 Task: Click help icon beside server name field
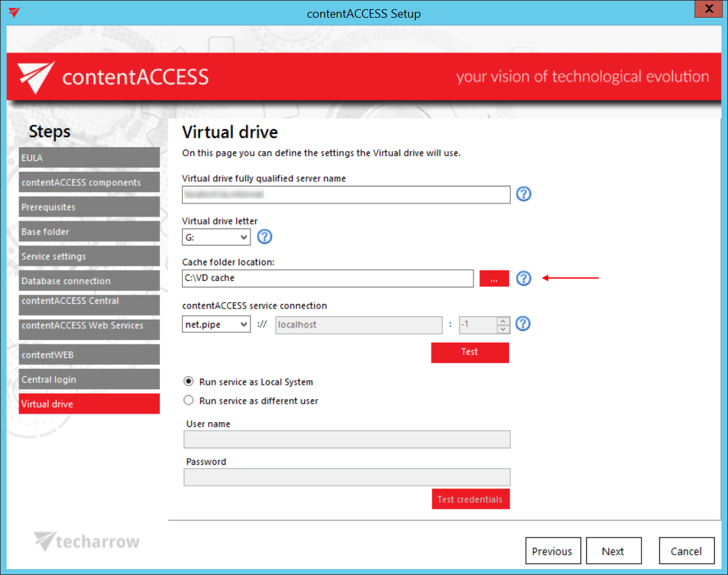pos(523,194)
